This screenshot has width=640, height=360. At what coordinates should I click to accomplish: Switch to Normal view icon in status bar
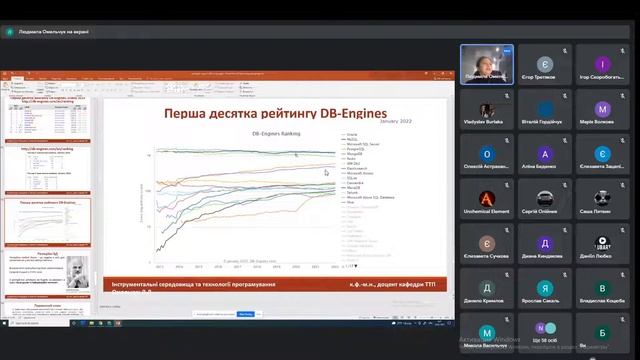pyautogui.click(x=395, y=318)
